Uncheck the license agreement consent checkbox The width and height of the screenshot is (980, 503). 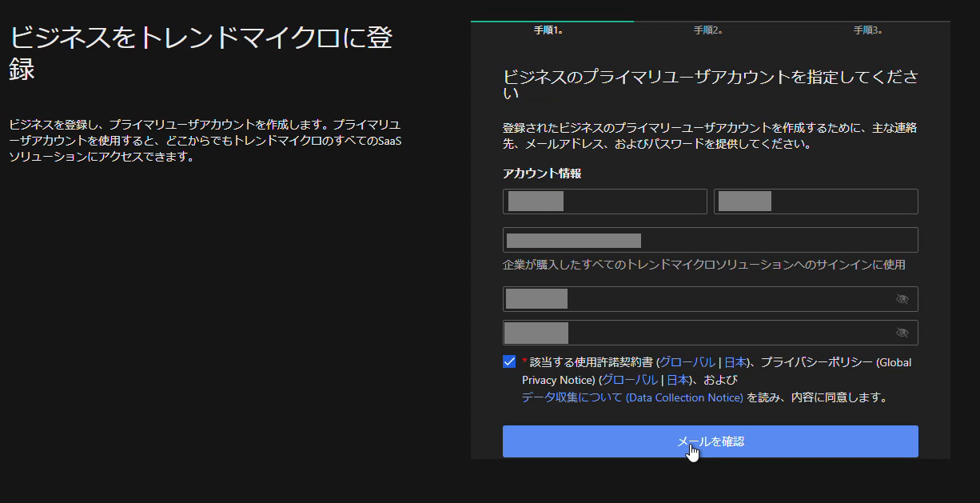point(509,361)
